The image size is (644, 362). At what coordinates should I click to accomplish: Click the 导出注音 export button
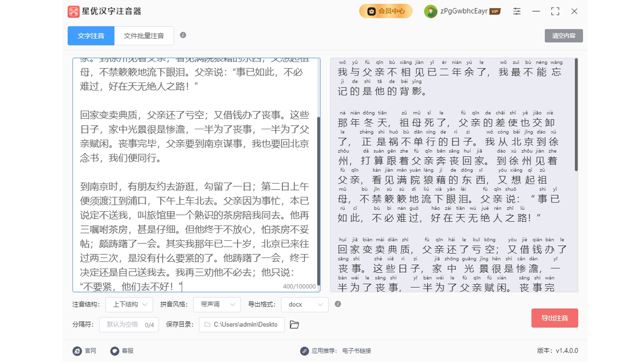554,318
